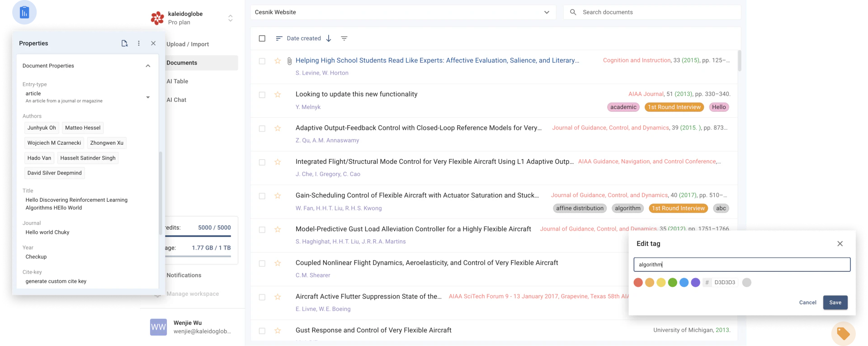Choose the green tag color swatch

tap(672, 283)
